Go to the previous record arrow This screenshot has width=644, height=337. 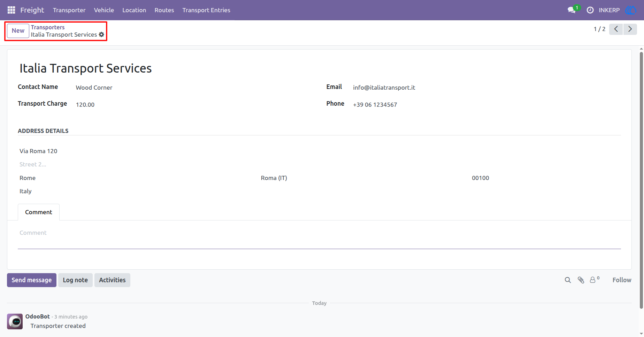click(x=616, y=29)
